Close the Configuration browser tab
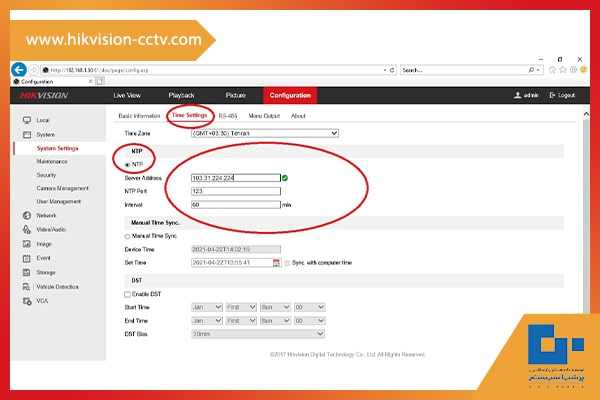The height and width of the screenshot is (400, 600). pyautogui.click(x=90, y=81)
